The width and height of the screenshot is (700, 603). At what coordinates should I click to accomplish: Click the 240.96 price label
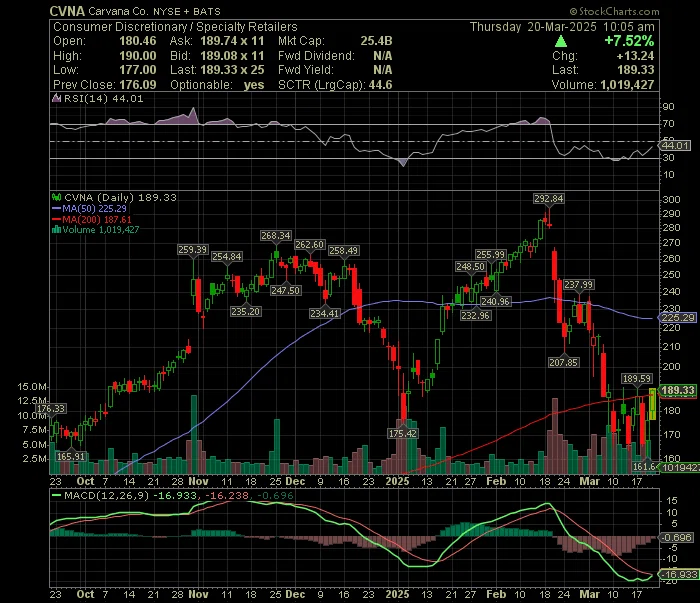coord(495,302)
